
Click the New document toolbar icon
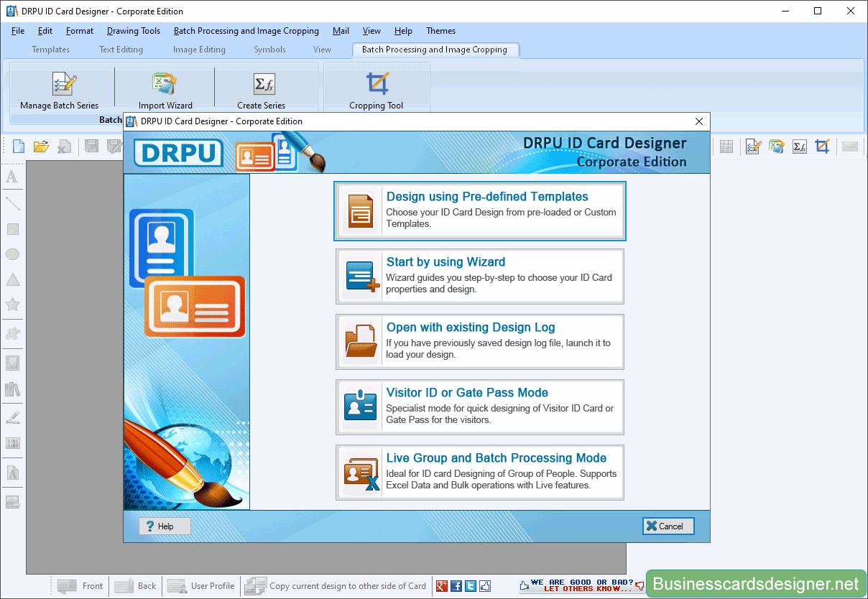click(19, 147)
